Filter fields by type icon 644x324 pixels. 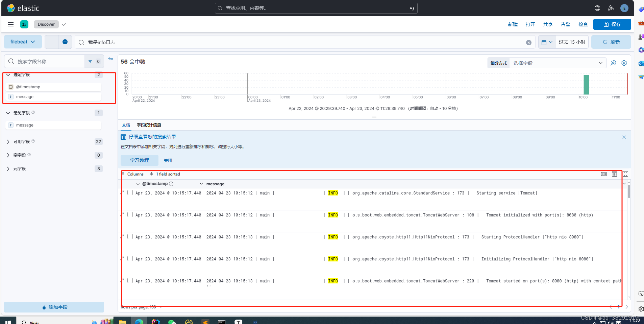tap(94, 62)
